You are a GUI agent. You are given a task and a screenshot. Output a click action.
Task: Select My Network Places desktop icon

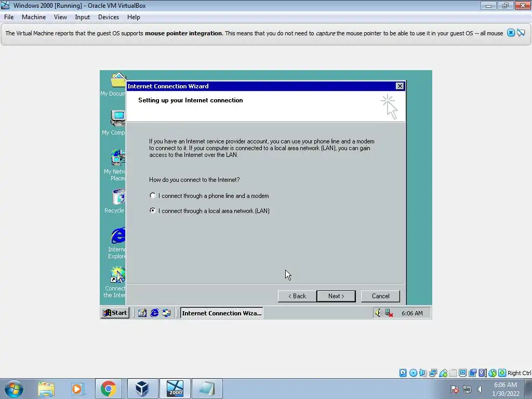[x=115, y=165]
